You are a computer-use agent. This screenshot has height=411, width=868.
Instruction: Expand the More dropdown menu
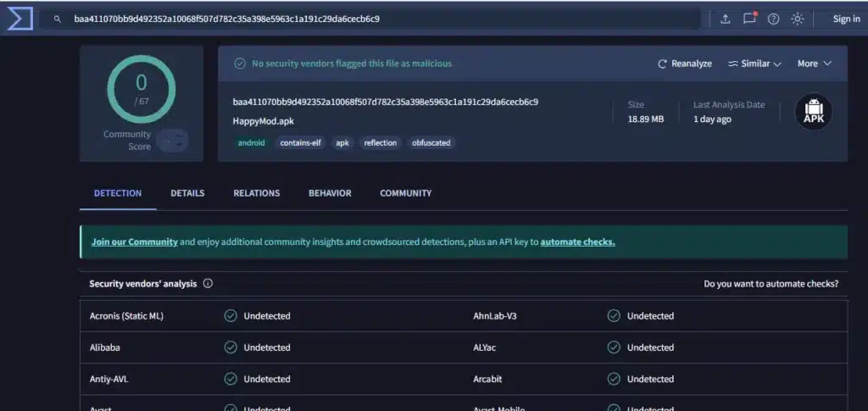(x=814, y=64)
